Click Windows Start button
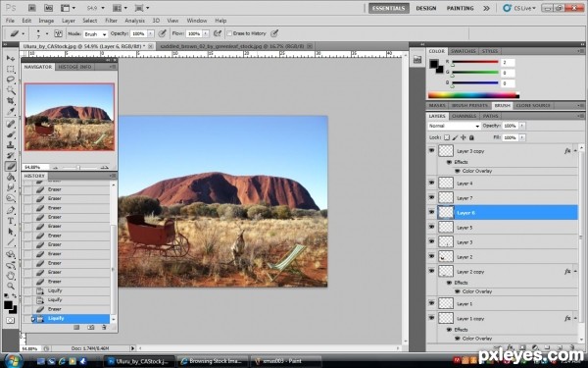The height and width of the screenshot is (368, 588). 14,361
